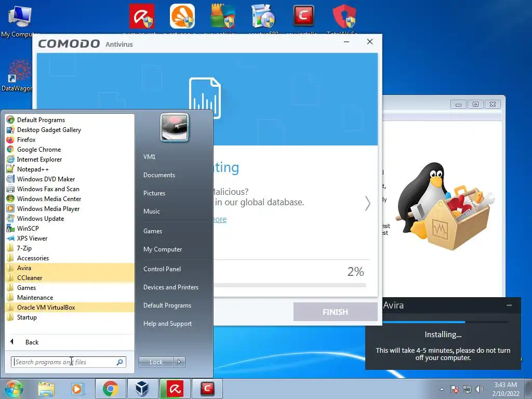Minimize the Avira installing popup
The height and width of the screenshot is (399, 532).
pos(509,305)
